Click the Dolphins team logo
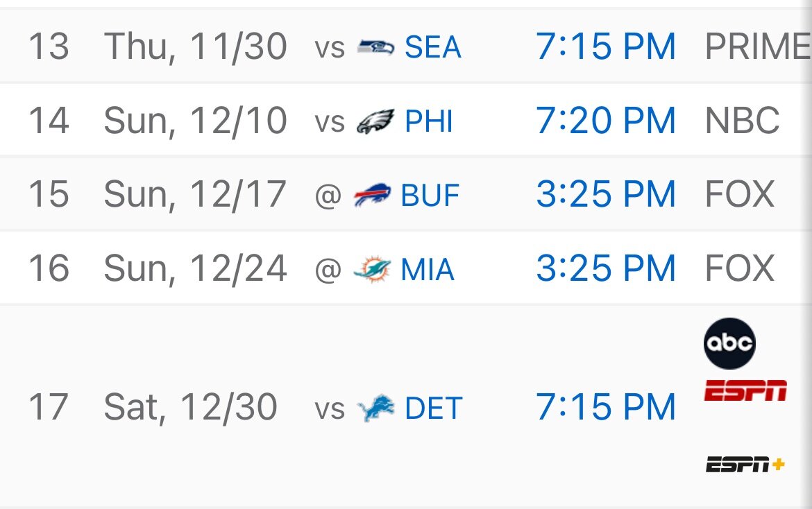The width and height of the screenshot is (812, 509). click(372, 270)
